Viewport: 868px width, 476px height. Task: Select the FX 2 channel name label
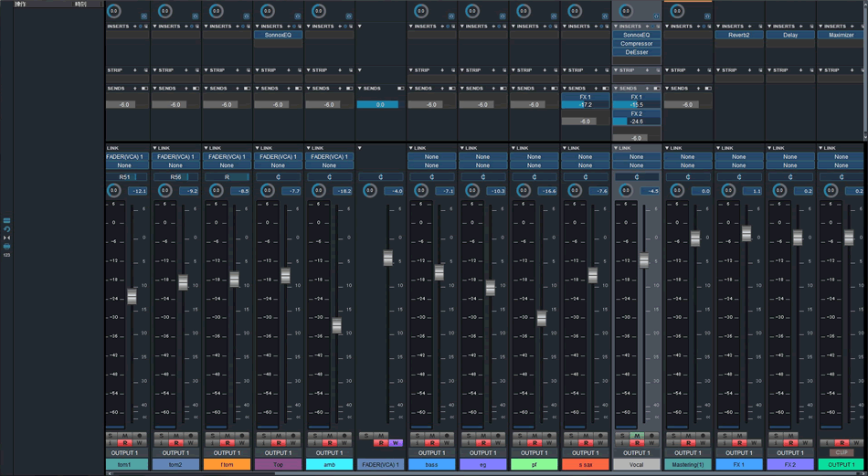(x=790, y=464)
